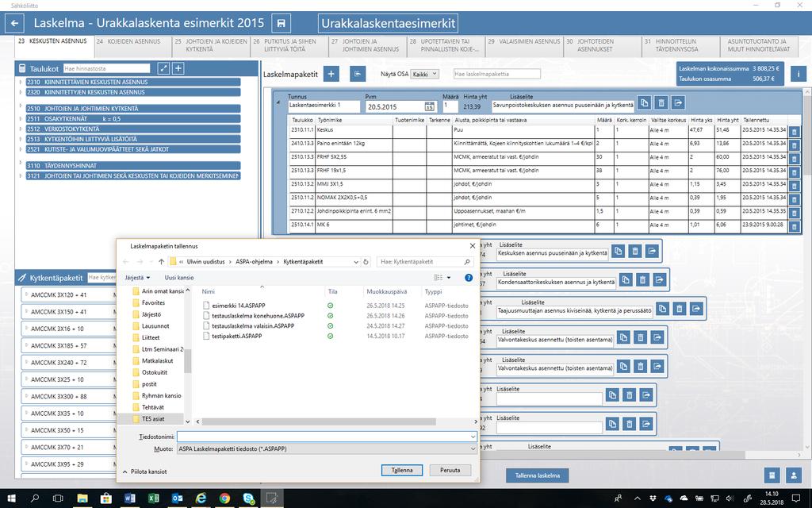Open the Matkalaskut folder in the sidebar
The width and height of the screenshot is (812, 508).
point(157,361)
